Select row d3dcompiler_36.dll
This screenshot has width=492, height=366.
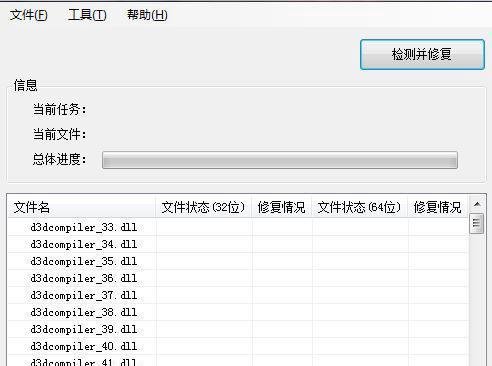pos(238,278)
